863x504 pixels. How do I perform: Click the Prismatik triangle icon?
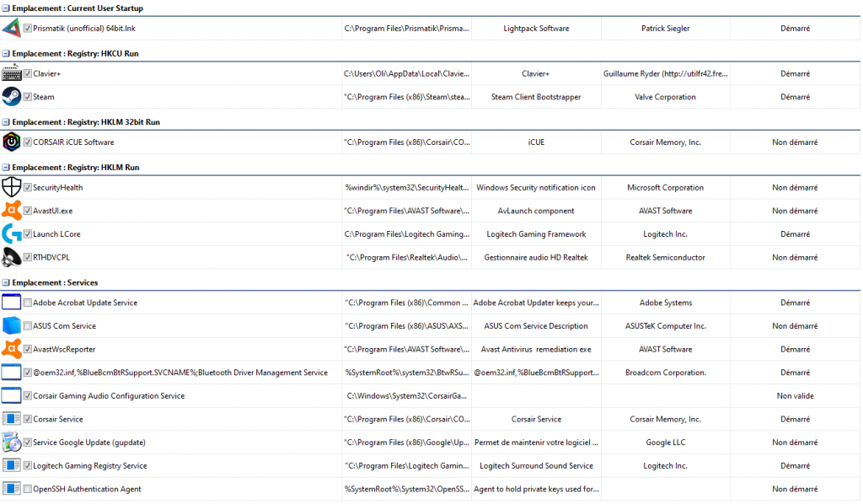[11, 28]
